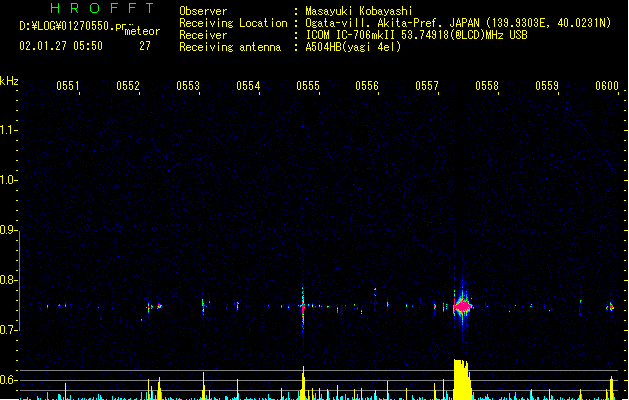The image size is (629, 400).
Task: Click the 0556 time marker
Action: (x=367, y=86)
